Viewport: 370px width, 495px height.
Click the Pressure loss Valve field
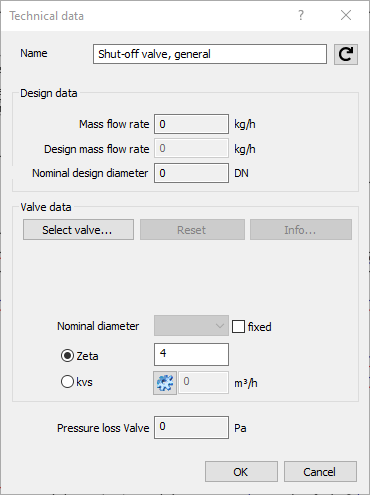point(191,427)
